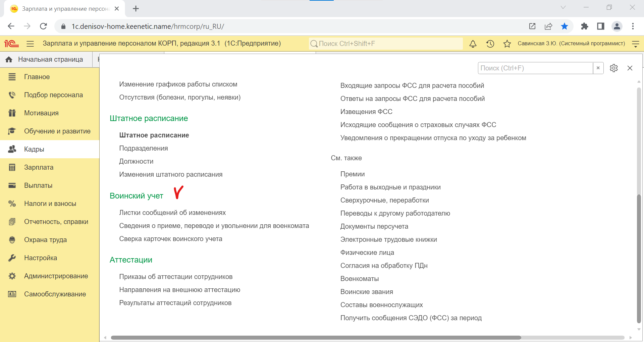Expand the service settings menu at top right
This screenshot has height=342, width=644.
click(x=636, y=44)
